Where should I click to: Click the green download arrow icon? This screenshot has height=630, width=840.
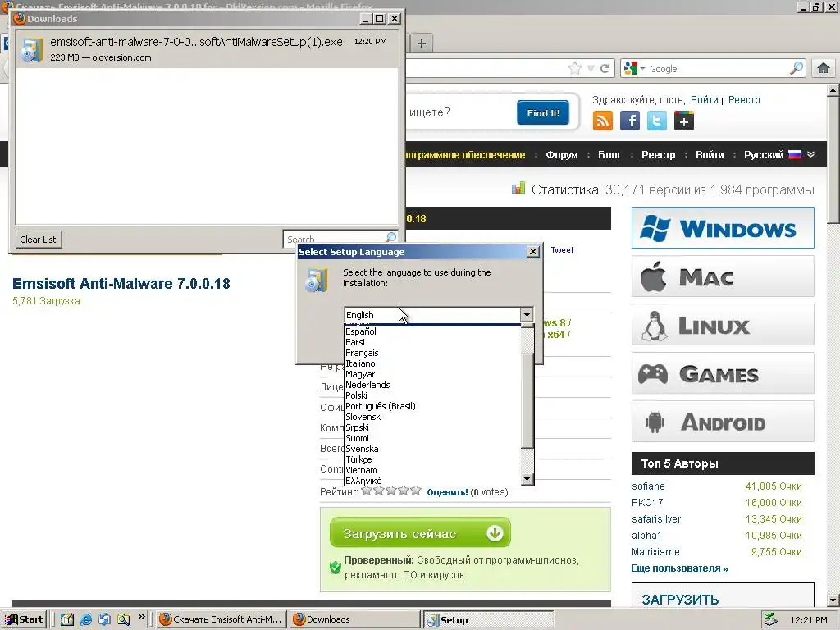pos(495,533)
